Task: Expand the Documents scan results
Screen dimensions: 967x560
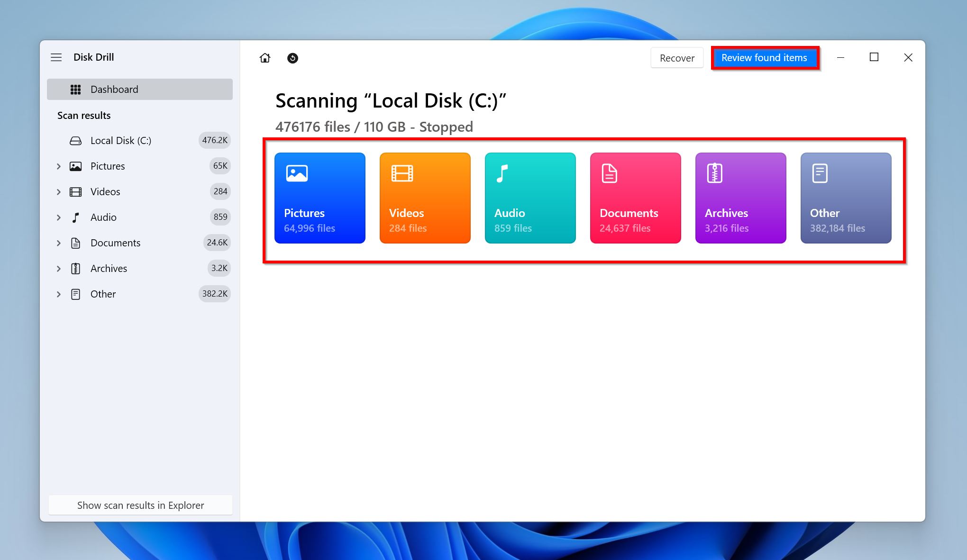Action: pos(59,242)
